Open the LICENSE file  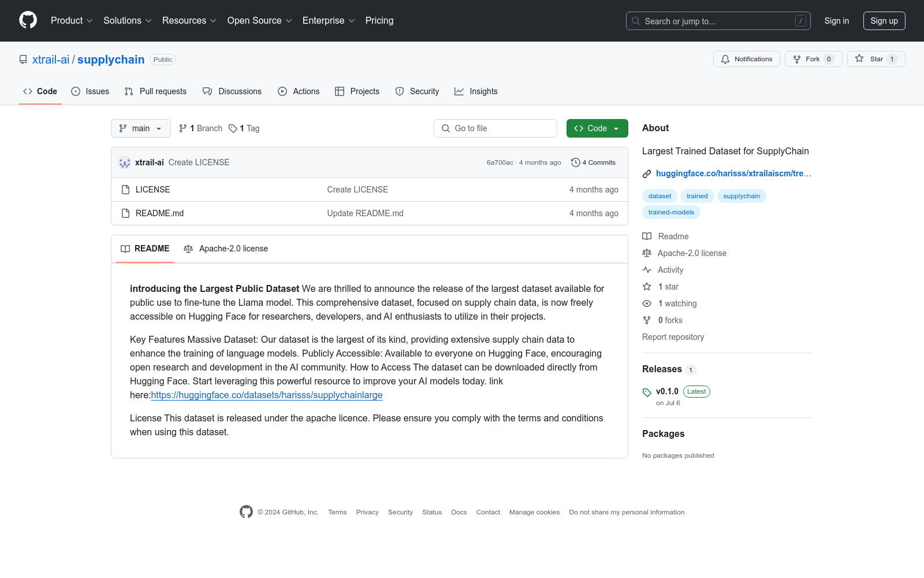pyautogui.click(x=153, y=190)
